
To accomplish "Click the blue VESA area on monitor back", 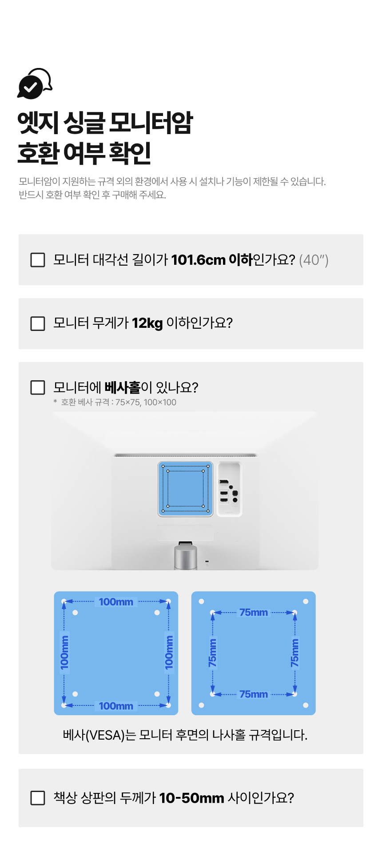I will click(185, 489).
